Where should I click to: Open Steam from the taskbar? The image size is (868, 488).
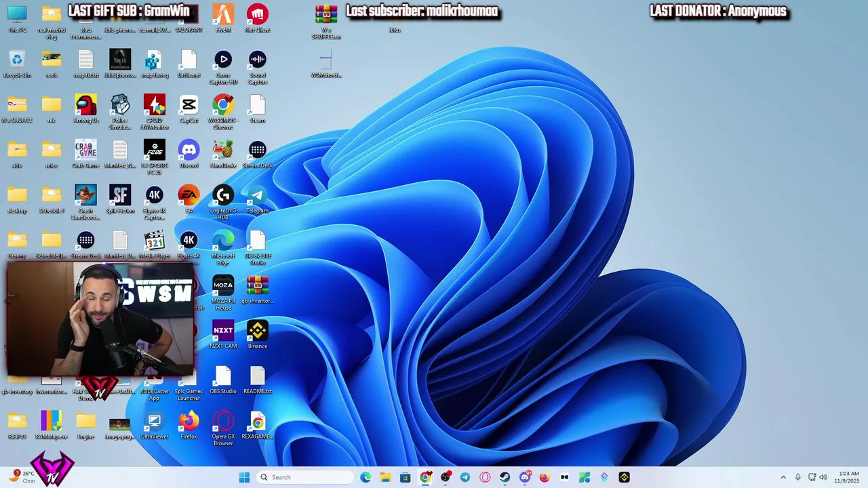pyautogui.click(x=505, y=477)
